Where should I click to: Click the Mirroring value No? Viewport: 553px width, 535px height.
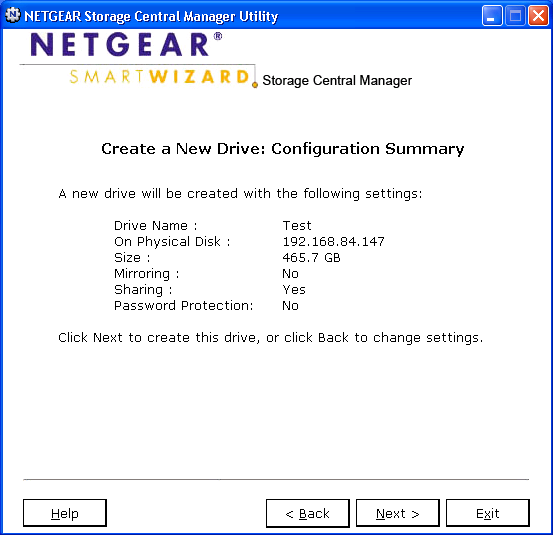290,274
